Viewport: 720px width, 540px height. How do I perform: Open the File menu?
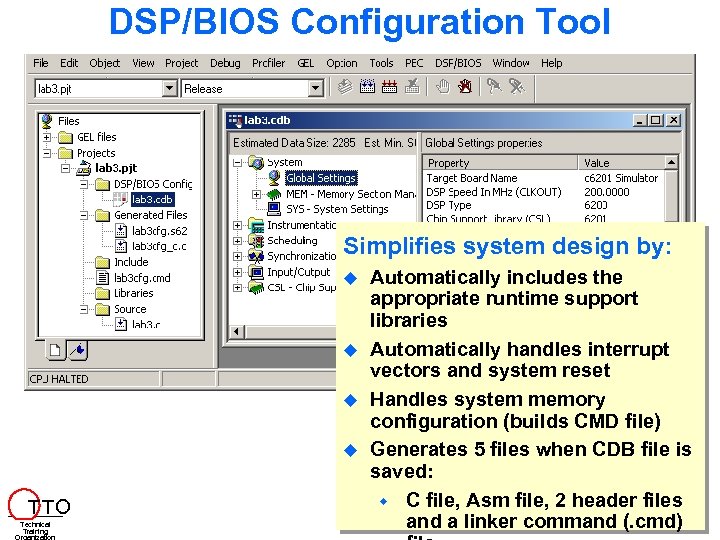(40, 63)
